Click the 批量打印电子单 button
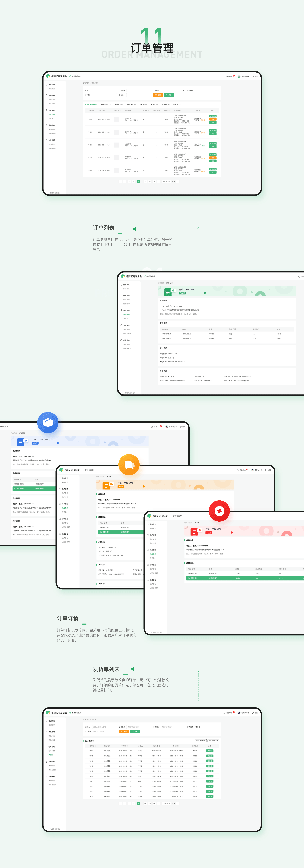304x868 pixels. [213, 741]
